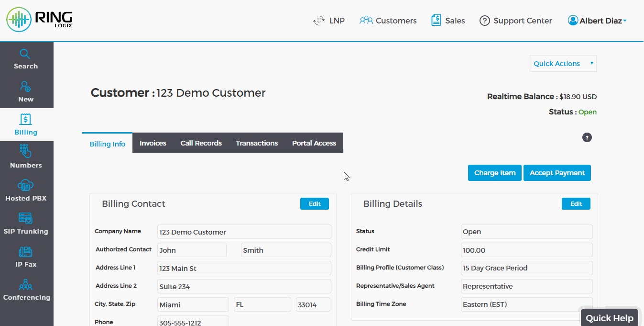Click the Company Name input field
644x326 pixels.
click(244, 232)
